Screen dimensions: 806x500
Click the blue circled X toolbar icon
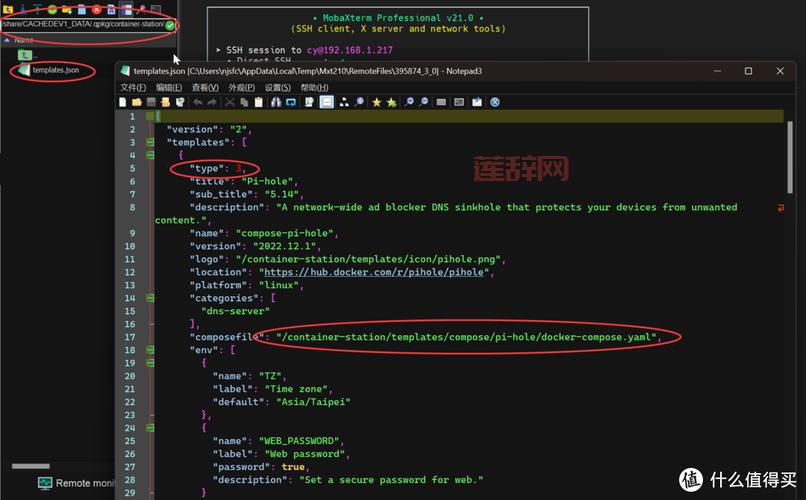click(494, 102)
